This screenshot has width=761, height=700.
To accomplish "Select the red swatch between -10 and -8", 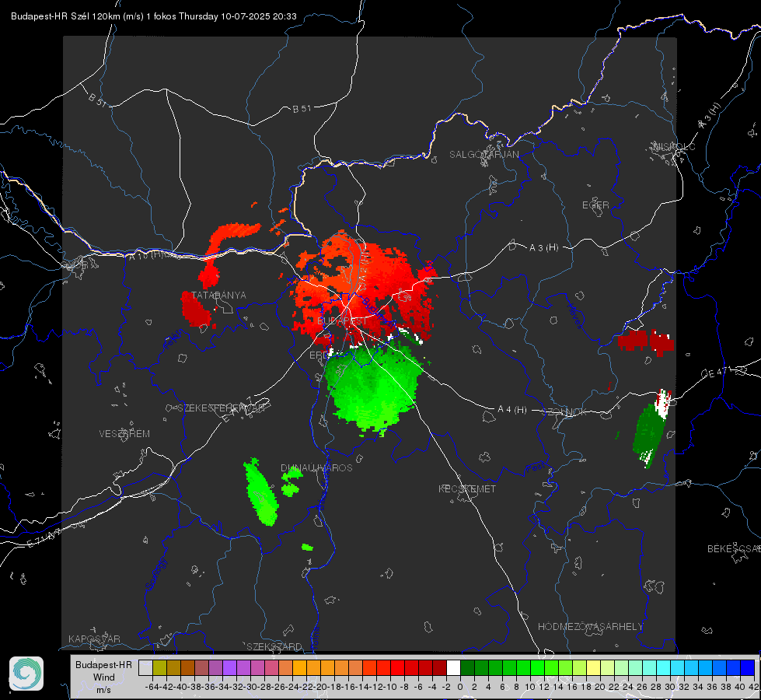I will point(398,667).
